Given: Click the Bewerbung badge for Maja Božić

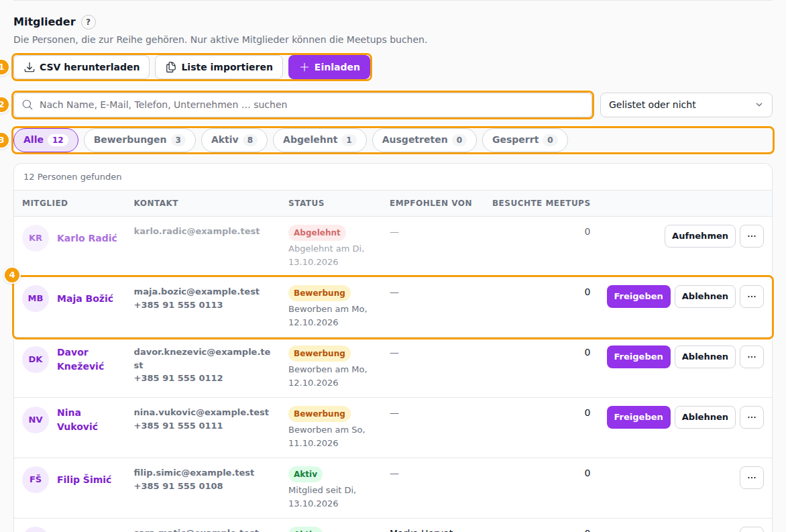Looking at the screenshot, I should pos(319,292).
